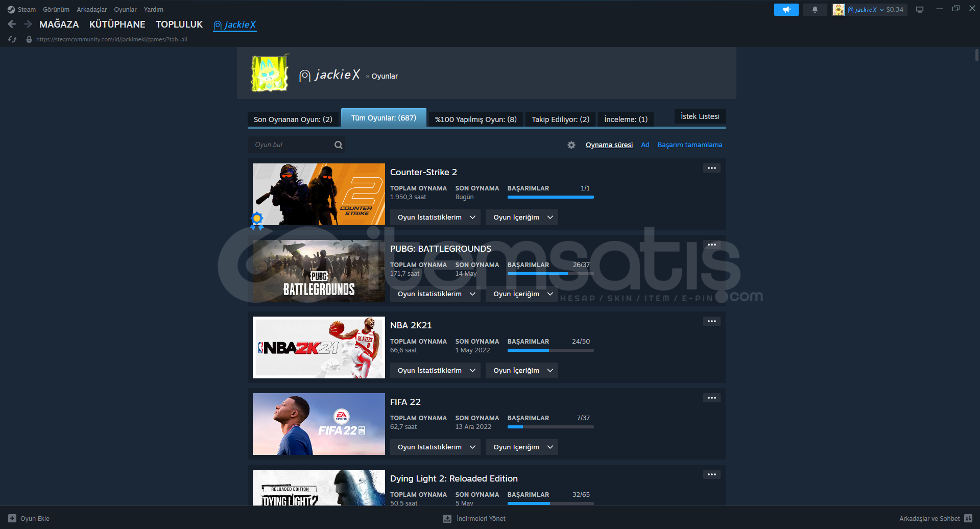The height and width of the screenshot is (529, 980).
Task: Click the page URL address text
Action: (x=112, y=39)
